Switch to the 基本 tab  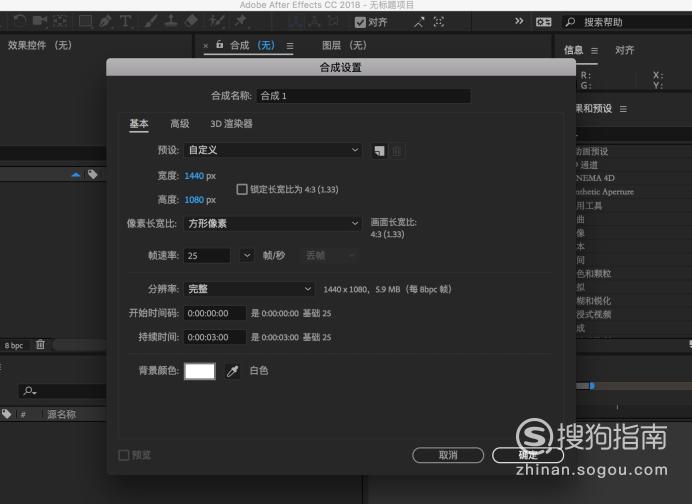pyautogui.click(x=139, y=124)
